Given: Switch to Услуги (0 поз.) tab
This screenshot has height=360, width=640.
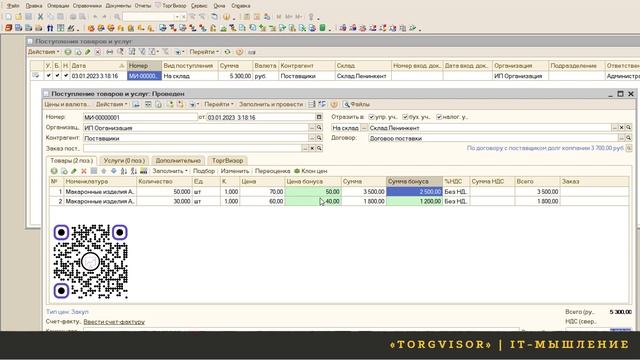Looking at the screenshot, I should pyautogui.click(x=124, y=161).
